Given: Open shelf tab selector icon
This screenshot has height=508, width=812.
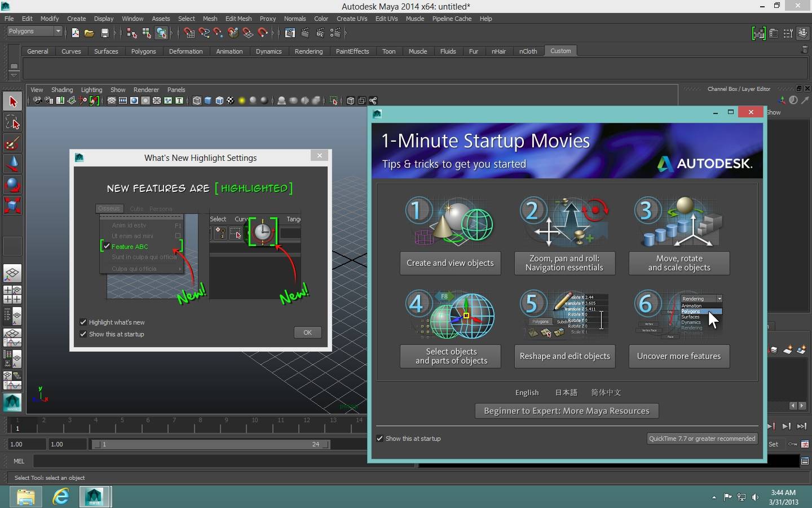Looking at the screenshot, I should tap(14, 65).
